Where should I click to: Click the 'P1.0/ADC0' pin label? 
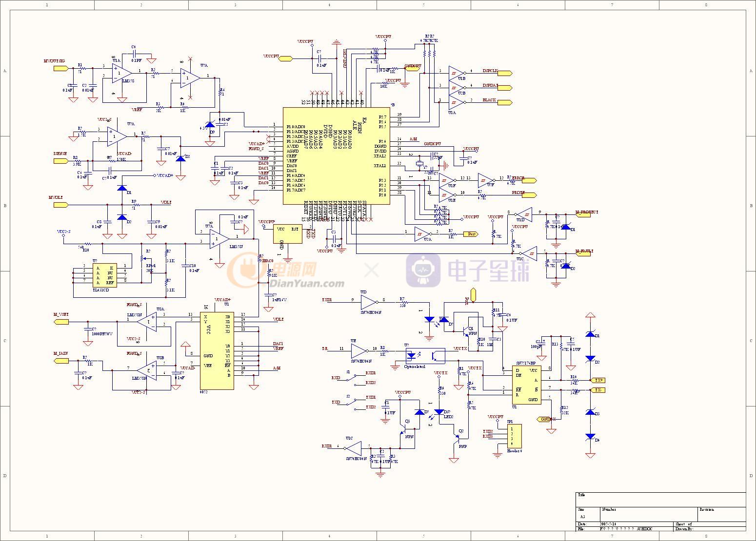coord(296,127)
